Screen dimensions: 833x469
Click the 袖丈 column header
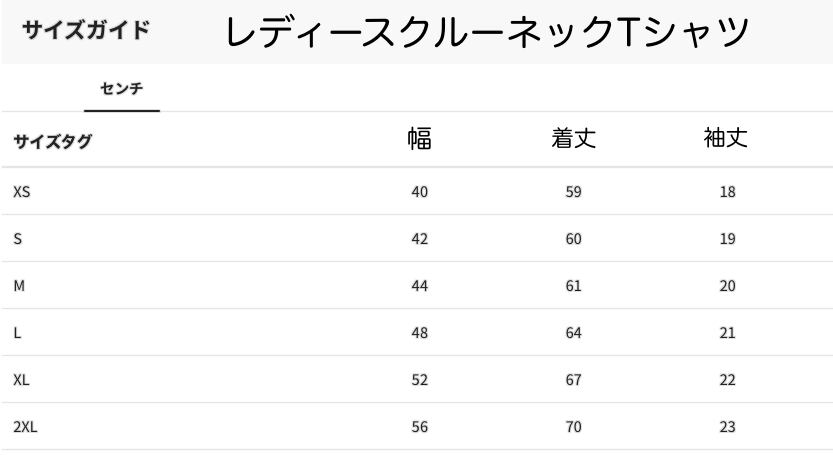(x=727, y=139)
